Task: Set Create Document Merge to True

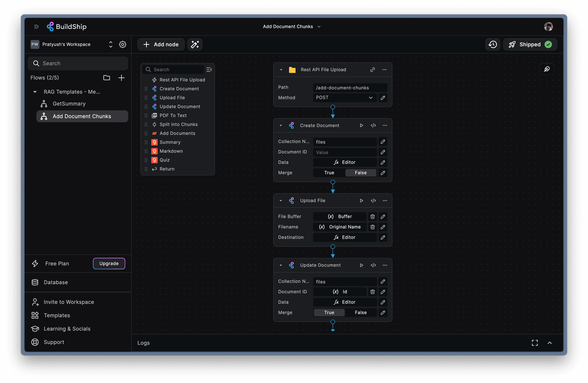Action: point(329,173)
